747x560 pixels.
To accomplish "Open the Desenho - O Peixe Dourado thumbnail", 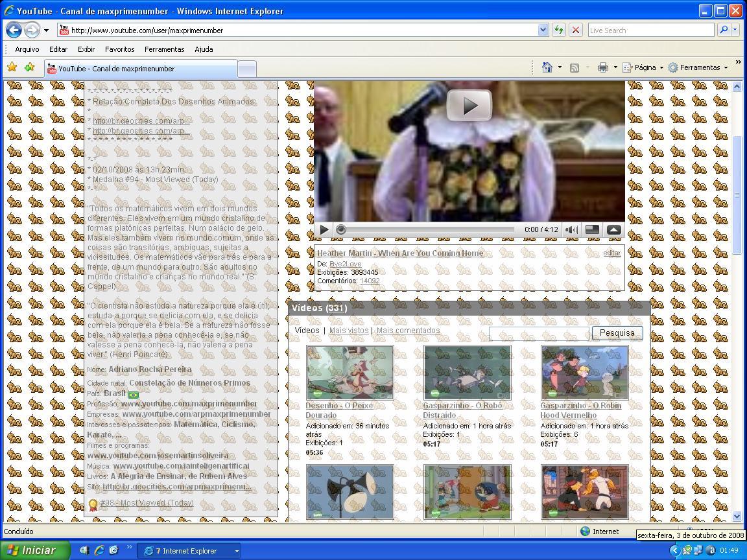I will click(x=350, y=373).
